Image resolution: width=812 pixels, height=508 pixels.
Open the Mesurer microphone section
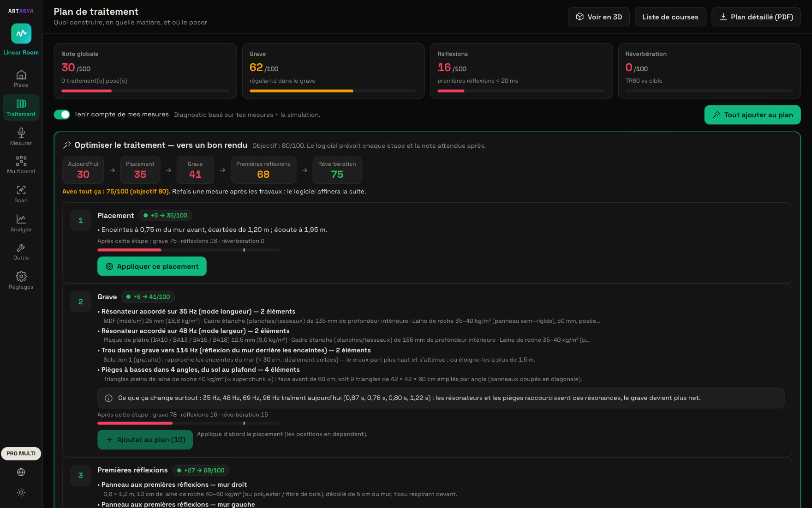(21, 137)
